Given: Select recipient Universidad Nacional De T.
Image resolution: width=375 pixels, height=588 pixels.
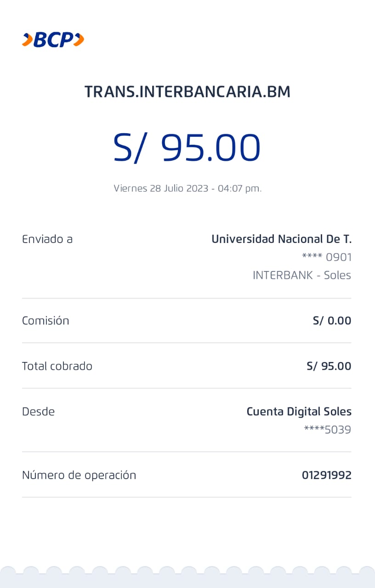Looking at the screenshot, I should pos(281,239).
